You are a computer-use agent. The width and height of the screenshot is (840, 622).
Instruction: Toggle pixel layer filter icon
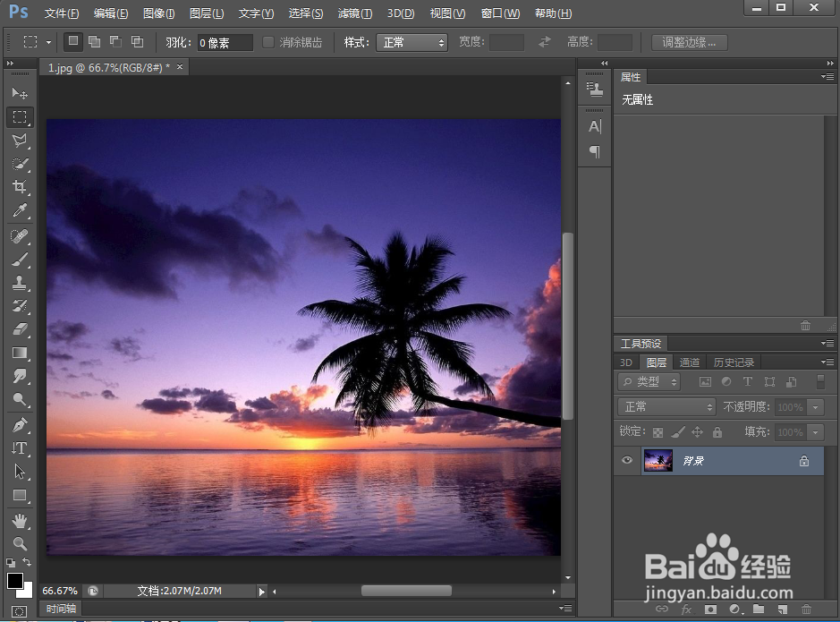click(x=705, y=381)
